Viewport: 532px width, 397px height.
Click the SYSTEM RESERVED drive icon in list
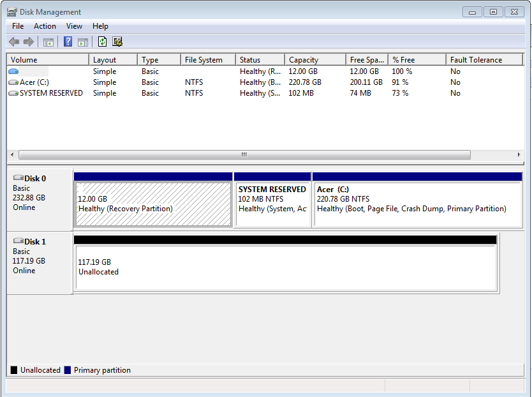13,93
